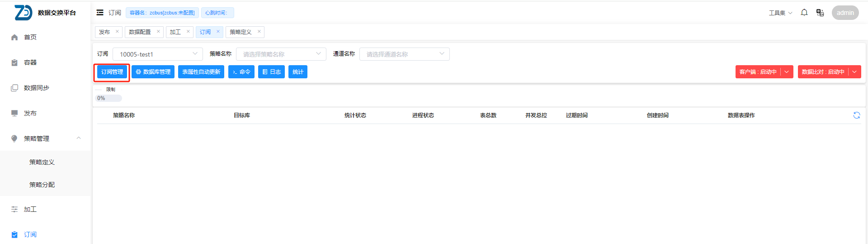Open the 客户端 status dropdown arrow
Screen dimensions: 868x244
(787, 72)
